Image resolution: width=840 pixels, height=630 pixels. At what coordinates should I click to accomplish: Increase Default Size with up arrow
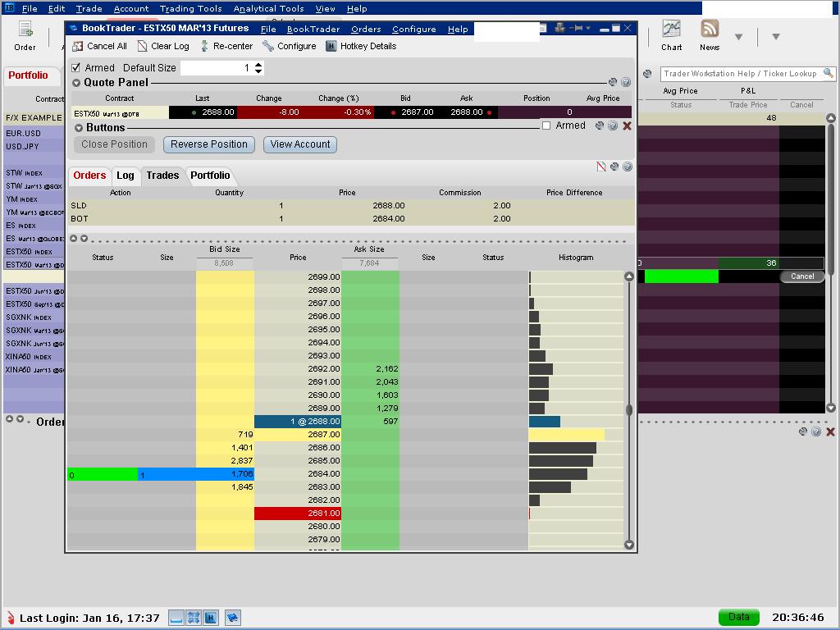coord(258,65)
